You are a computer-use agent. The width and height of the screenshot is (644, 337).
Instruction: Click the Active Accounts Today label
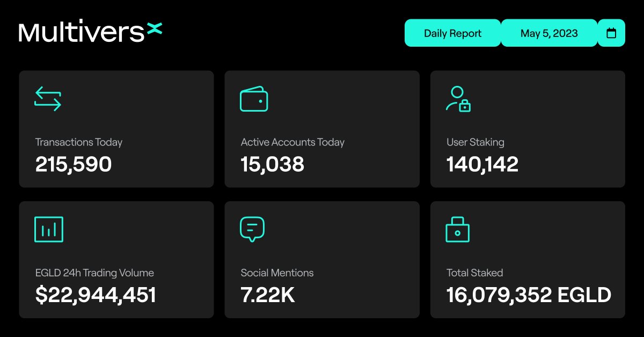coord(292,142)
